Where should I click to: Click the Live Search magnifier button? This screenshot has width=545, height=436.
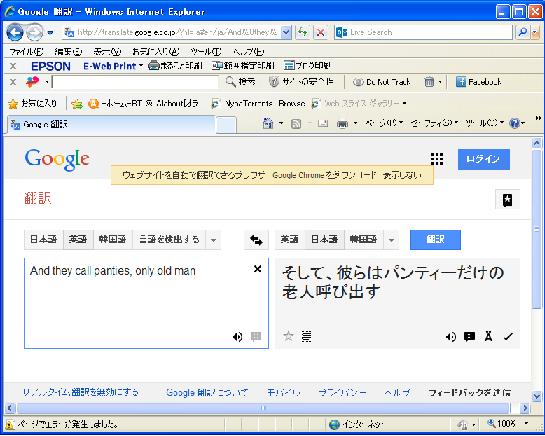pyautogui.click(x=522, y=32)
